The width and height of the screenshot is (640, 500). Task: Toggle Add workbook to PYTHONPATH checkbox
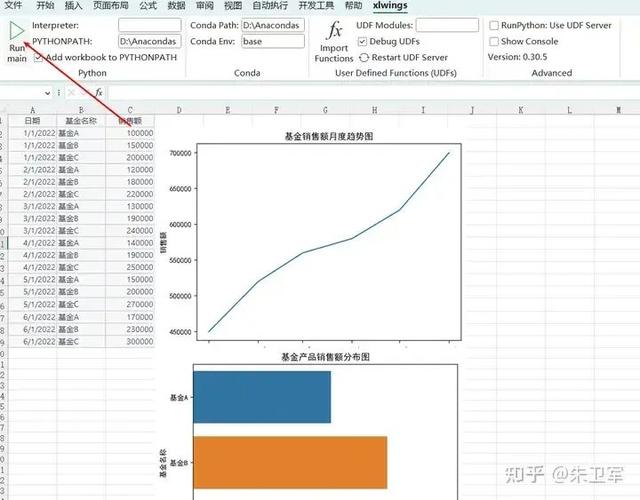[38, 58]
